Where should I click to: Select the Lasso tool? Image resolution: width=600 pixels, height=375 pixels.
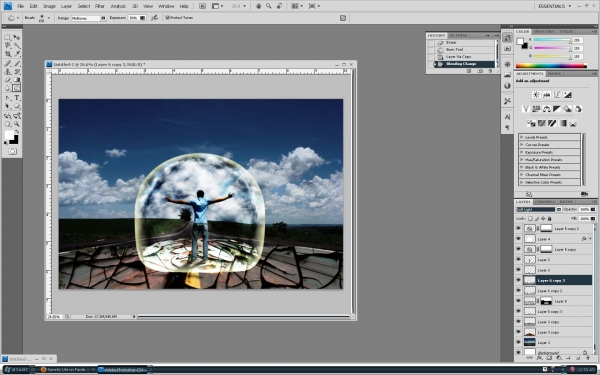coord(7,46)
